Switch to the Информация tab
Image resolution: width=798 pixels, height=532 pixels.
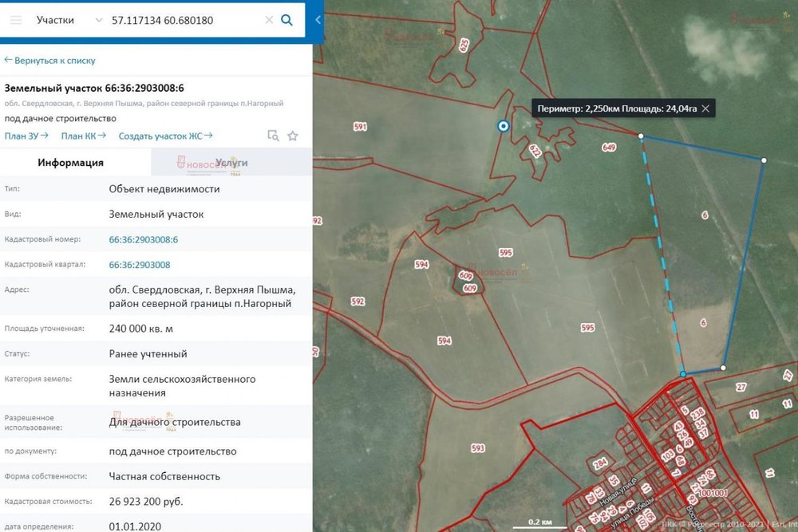pyautogui.click(x=70, y=163)
